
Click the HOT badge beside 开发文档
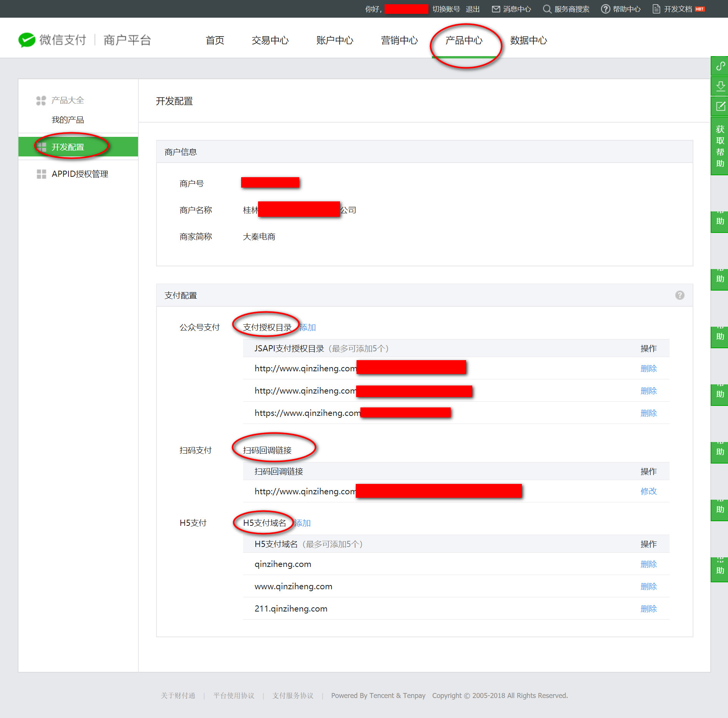[700, 9]
